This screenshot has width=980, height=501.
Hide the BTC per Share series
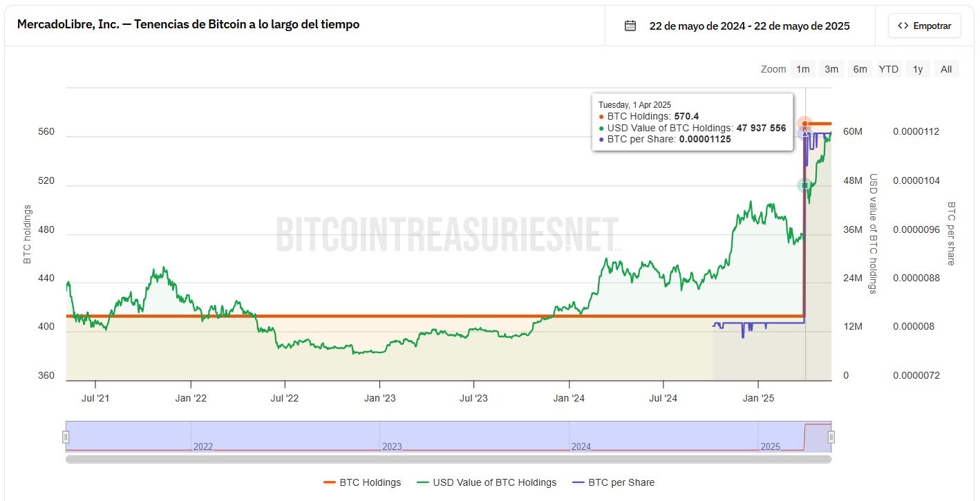tap(621, 482)
